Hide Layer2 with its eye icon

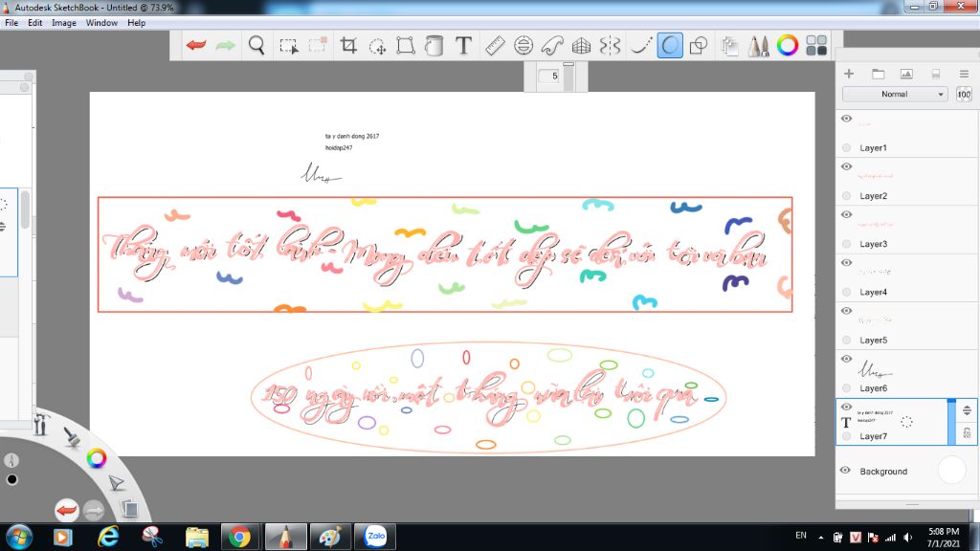pos(847,166)
